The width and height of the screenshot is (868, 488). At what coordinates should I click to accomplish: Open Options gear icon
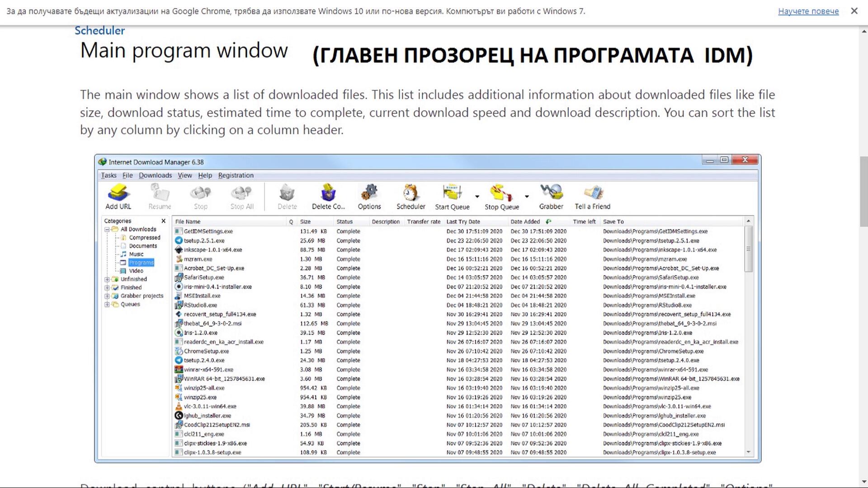(369, 192)
